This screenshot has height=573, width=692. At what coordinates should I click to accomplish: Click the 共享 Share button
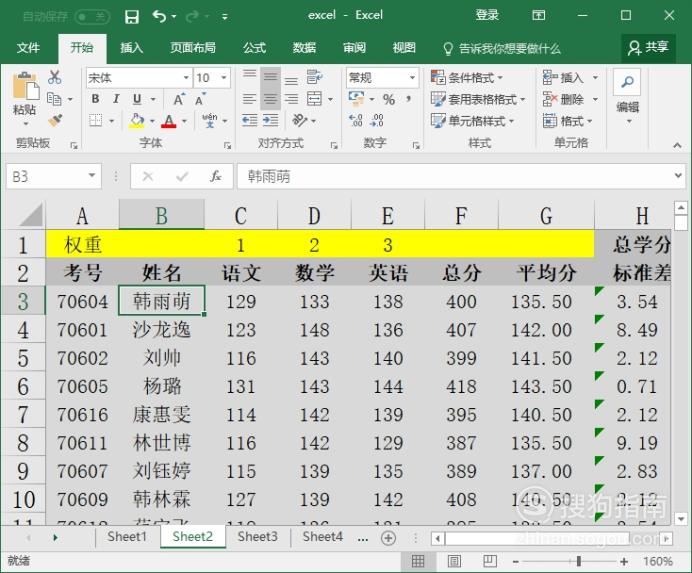click(648, 48)
